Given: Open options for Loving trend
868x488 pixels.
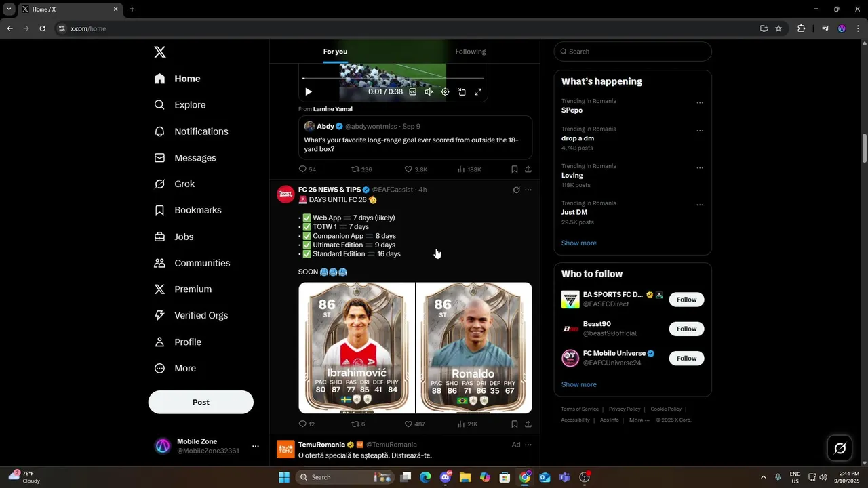Looking at the screenshot, I should (701, 168).
